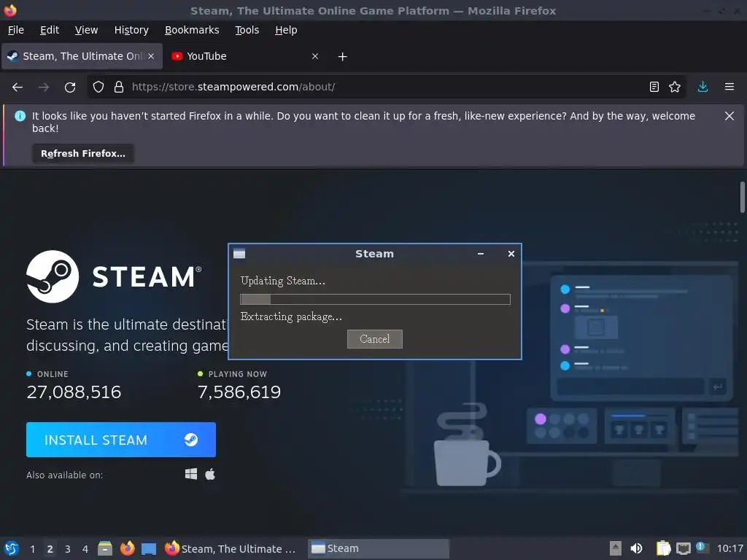Click the Steam update progress bar
747x560 pixels.
(375, 299)
